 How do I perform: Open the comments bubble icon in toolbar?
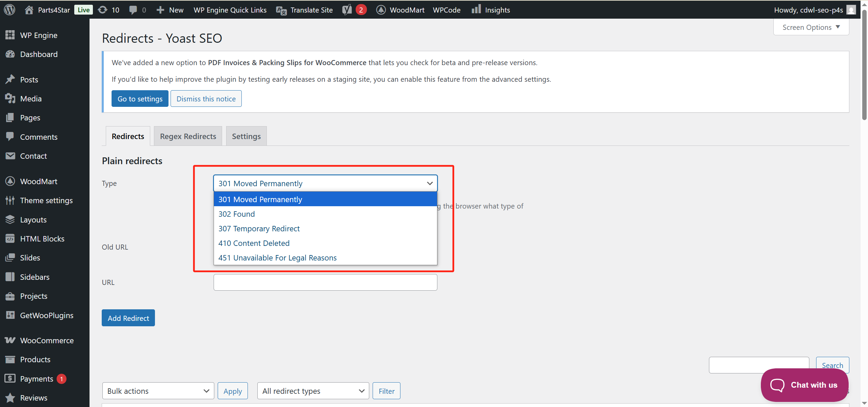tap(133, 9)
